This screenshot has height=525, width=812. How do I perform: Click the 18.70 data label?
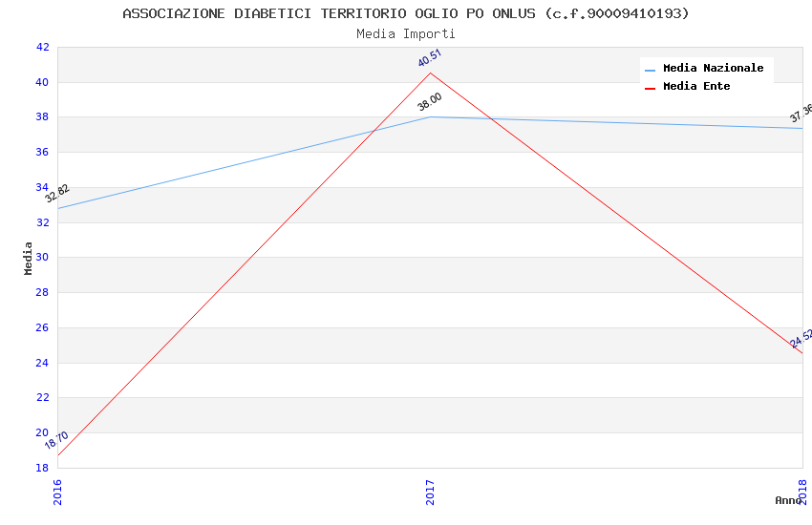click(x=56, y=440)
